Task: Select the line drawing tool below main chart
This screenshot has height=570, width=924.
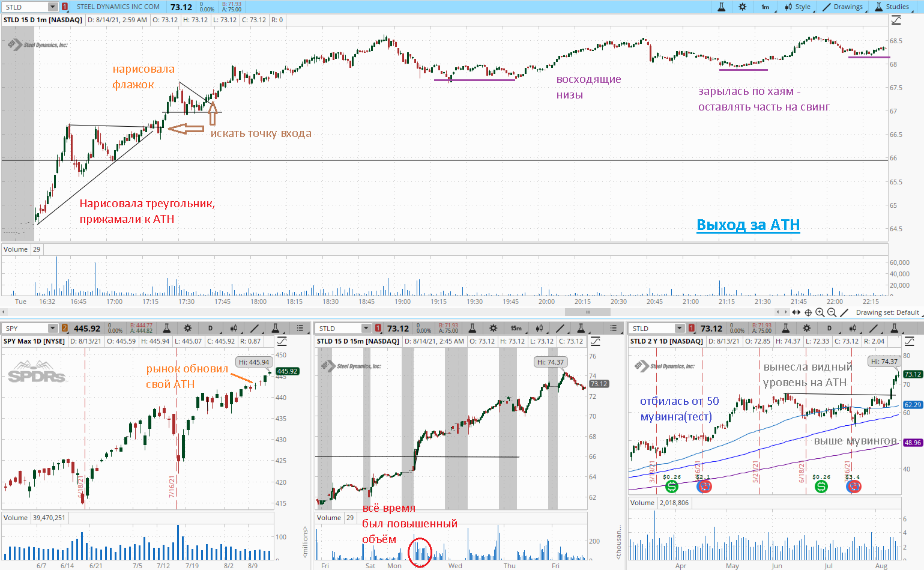Action: (844, 312)
